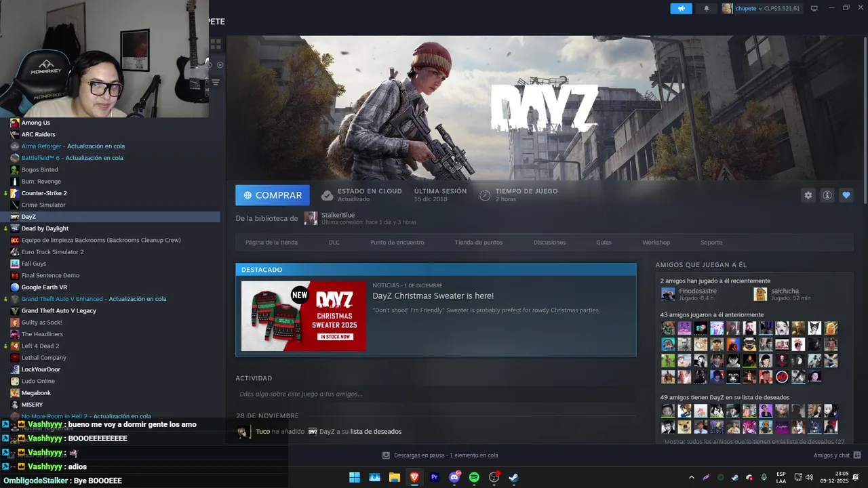Open Página de la tienda tab
Image resolution: width=868 pixels, height=488 pixels.
(271, 243)
